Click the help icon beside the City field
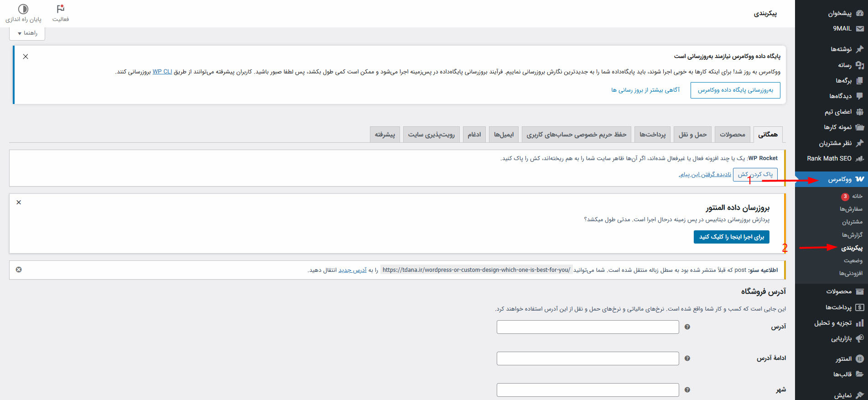This screenshot has height=400, width=868. [x=687, y=390]
